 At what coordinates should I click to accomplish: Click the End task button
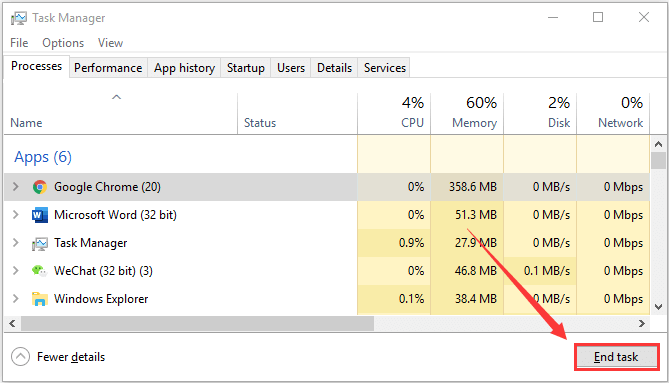tap(617, 357)
